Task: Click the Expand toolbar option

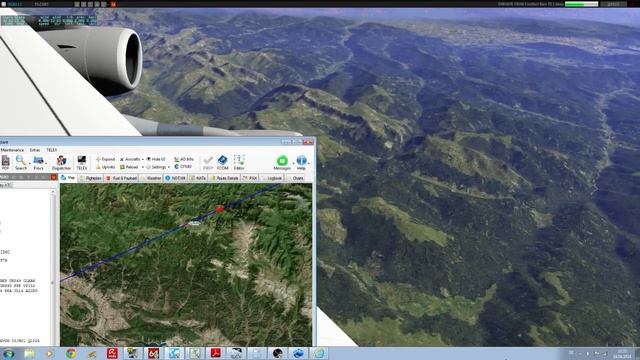Action: coord(105,159)
